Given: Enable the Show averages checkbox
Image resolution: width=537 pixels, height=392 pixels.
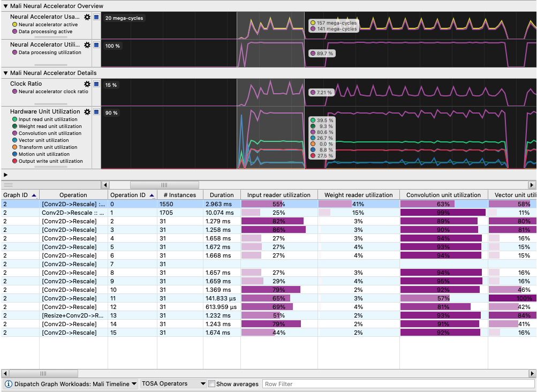Looking at the screenshot, I should [211, 384].
